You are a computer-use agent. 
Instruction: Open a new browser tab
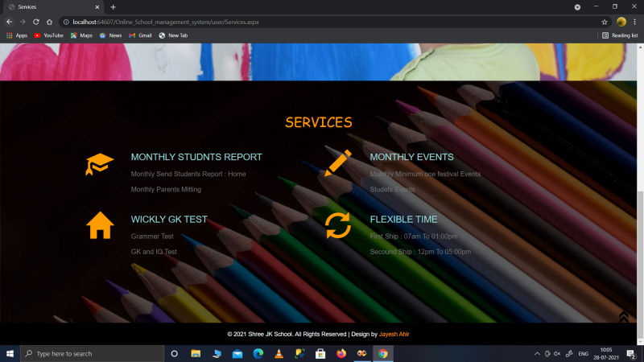113,7
